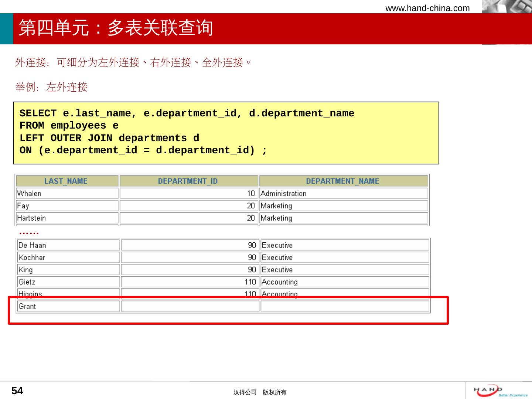Select Executive in De Haan's row
This screenshot has height=399, width=532.
(x=345, y=245)
